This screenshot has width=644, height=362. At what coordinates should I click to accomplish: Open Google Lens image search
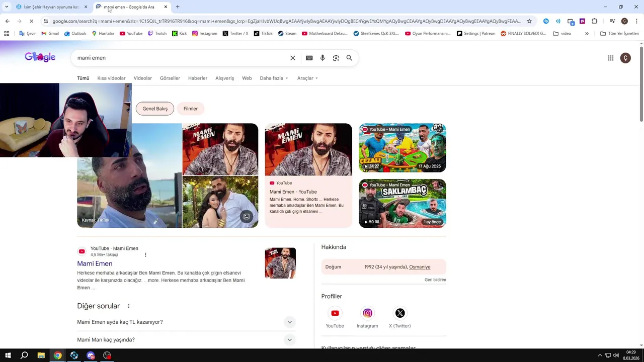pyautogui.click(x=336, y=58)
